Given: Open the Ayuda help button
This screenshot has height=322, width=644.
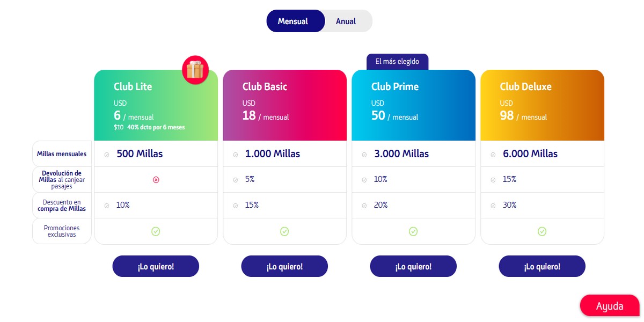Looking at the screenshot, I should tap(610, 306).
